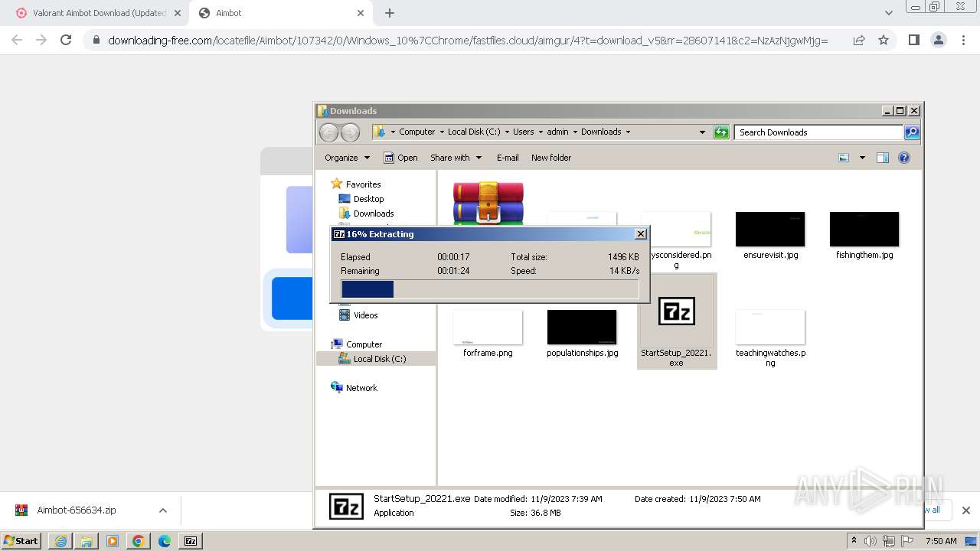Open the Organize menu

tap(347, 158)
